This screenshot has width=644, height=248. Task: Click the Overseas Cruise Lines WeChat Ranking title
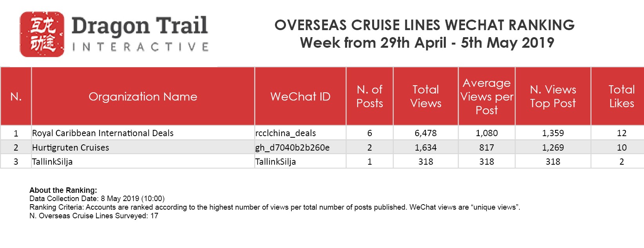pyautogui.click(x=425, y=25)
